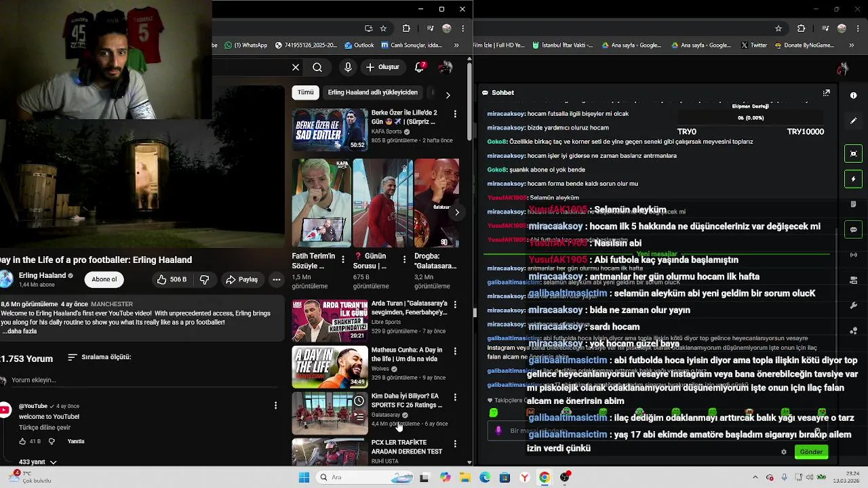This screenshot has width=868, height=488.
Task: Select the Tümü filter chip
Action: pyautogui.click(x=306, y=92)
